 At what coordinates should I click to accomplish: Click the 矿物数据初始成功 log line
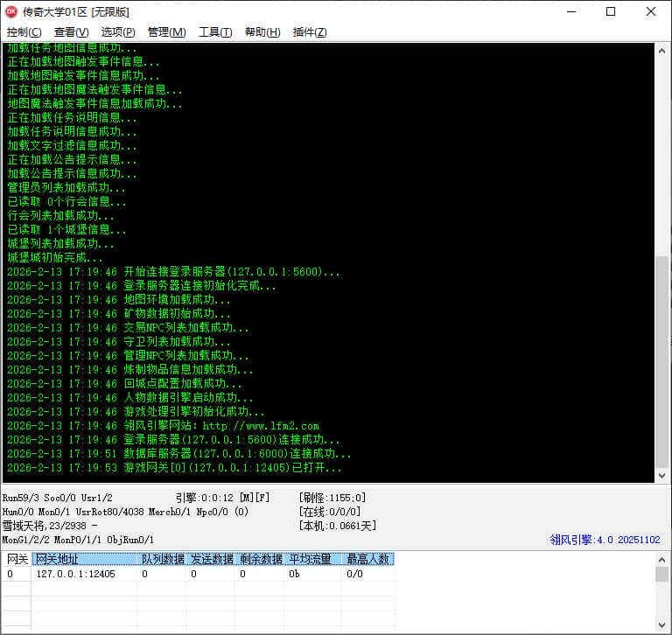pyautogui.click(x=119, y=314)
